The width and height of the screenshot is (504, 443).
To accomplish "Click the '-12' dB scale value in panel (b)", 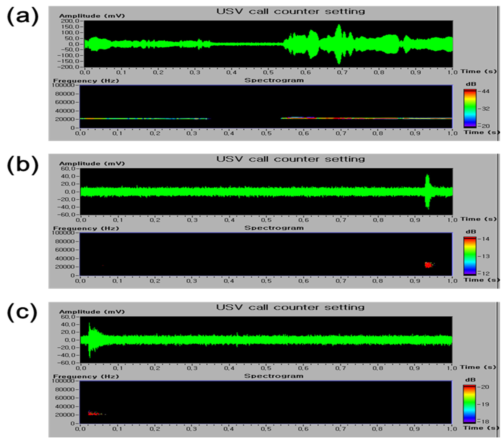I will (x=484, y=273).
